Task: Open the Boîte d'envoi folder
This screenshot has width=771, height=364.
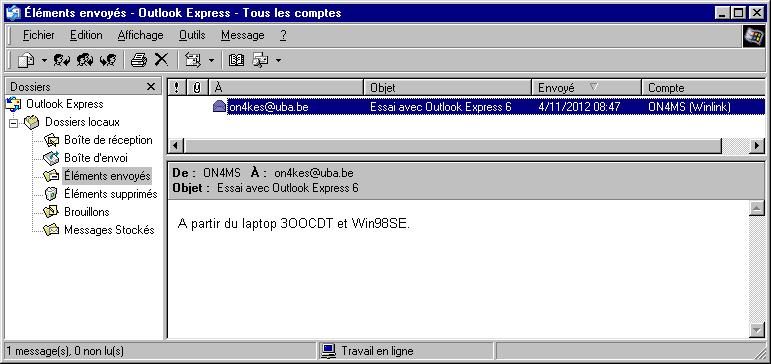Action: coord(96,158)
